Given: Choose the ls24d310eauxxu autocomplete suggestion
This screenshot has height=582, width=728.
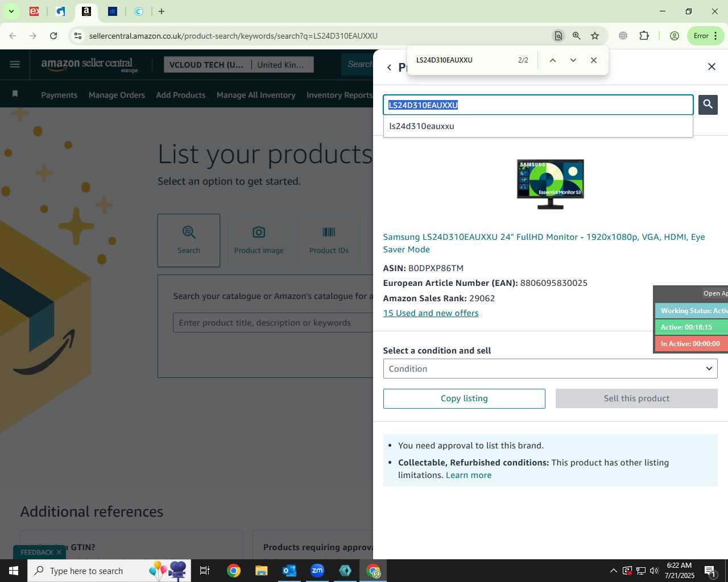Looking at the screenshot, I should (x=538, y=126).
